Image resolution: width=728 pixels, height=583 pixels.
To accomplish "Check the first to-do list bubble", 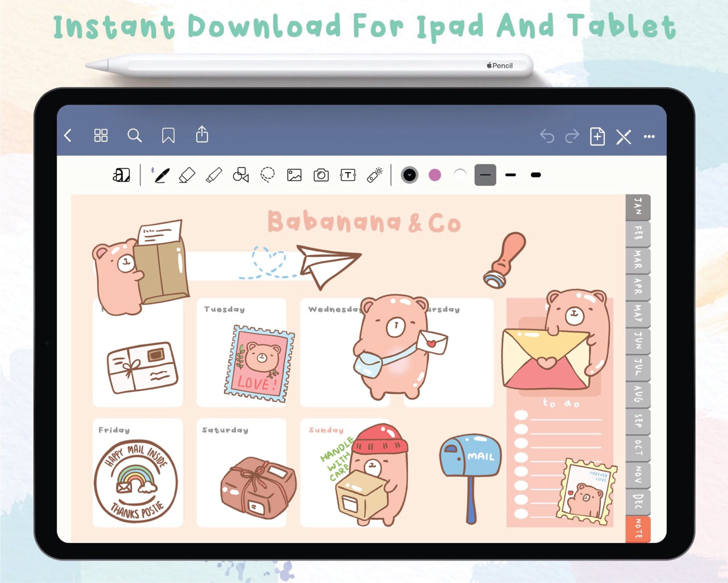I will pyautogui.click(x=521, y=415).
